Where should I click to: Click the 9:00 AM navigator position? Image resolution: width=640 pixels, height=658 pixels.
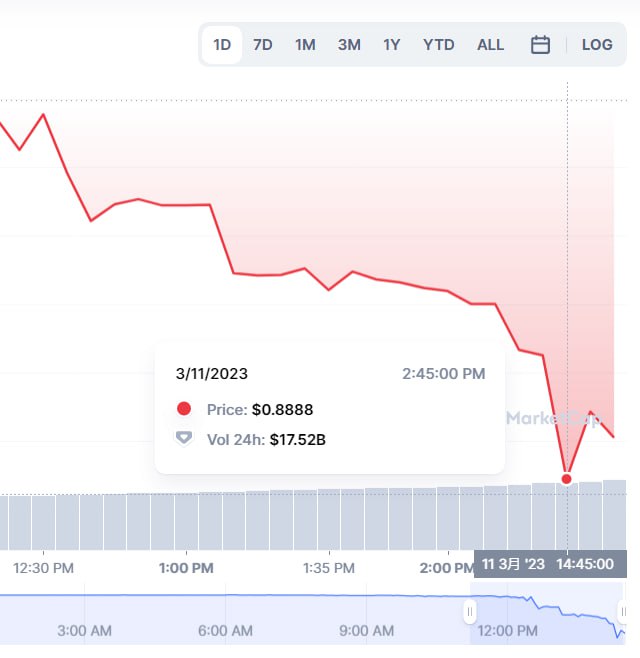click(366, 631)
